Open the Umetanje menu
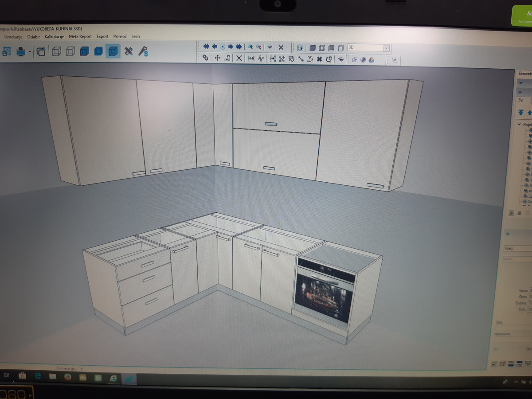Image resolution: width=532 pixels, height=399 pixels. point(13,36)
